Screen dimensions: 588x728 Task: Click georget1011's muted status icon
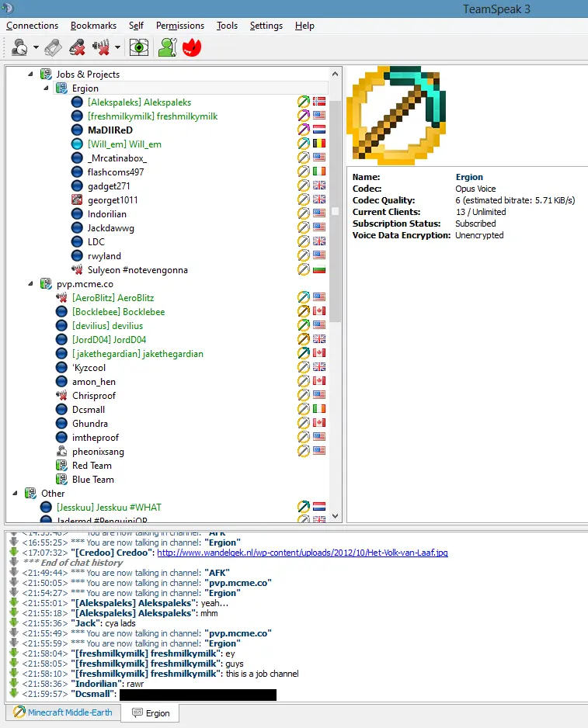(77, 200)
